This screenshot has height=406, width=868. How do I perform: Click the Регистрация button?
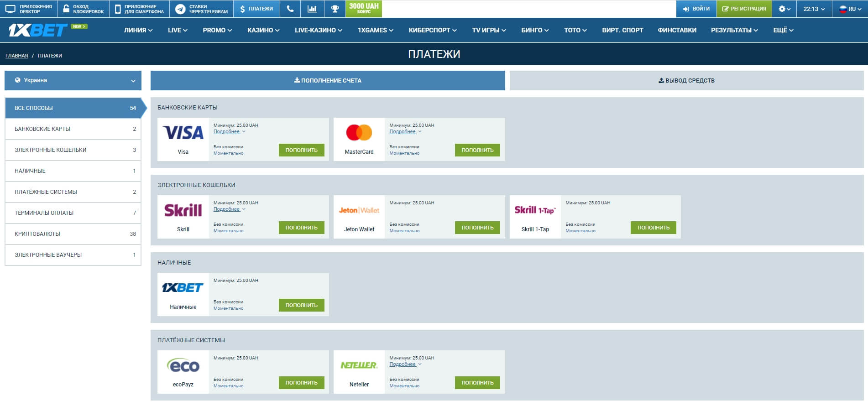pos(744,9)
